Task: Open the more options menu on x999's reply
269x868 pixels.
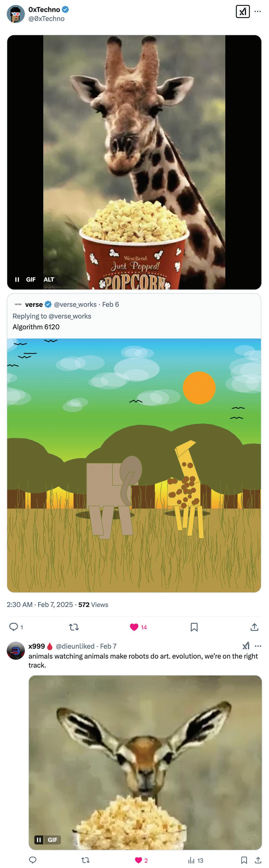Action: coord(258,646)
